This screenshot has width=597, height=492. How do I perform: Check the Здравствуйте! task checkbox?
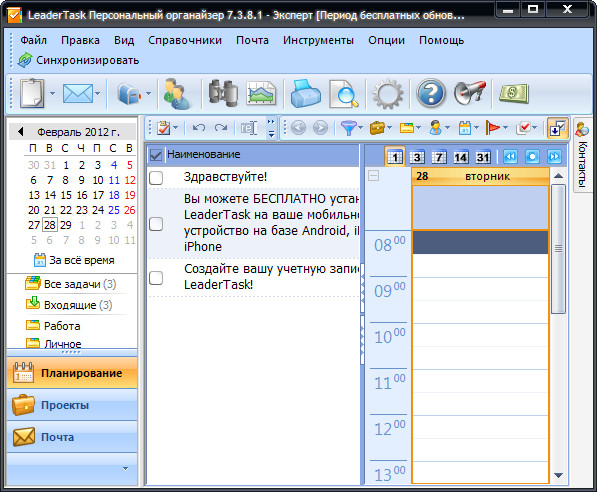click(x=156, y=177)
